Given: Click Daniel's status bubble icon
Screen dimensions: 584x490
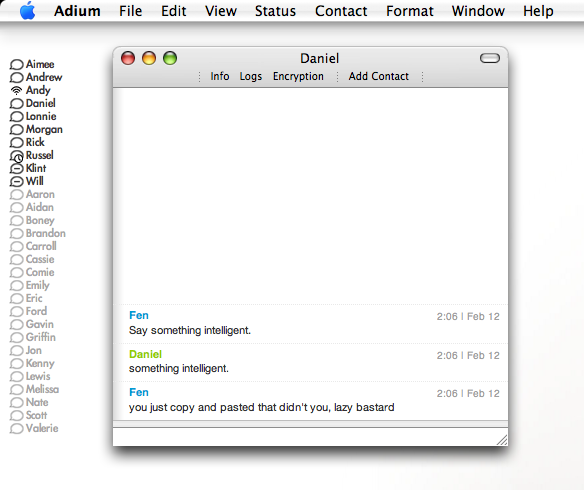Looking at the screenshot, I should point(16,104).
